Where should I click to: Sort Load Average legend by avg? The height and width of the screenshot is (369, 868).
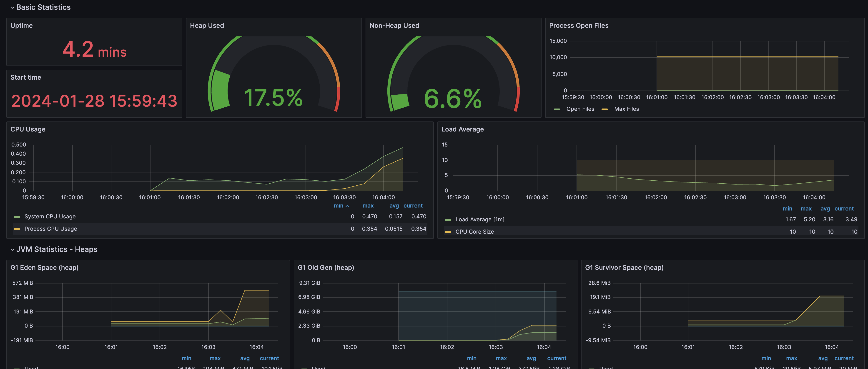coord(825,209)
